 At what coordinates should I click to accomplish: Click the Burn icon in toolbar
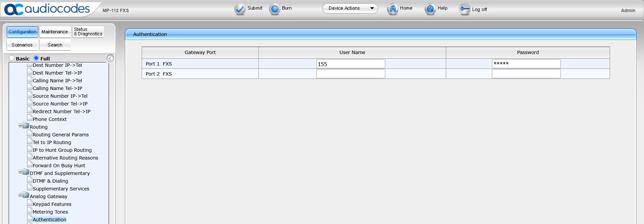point(275,9)
